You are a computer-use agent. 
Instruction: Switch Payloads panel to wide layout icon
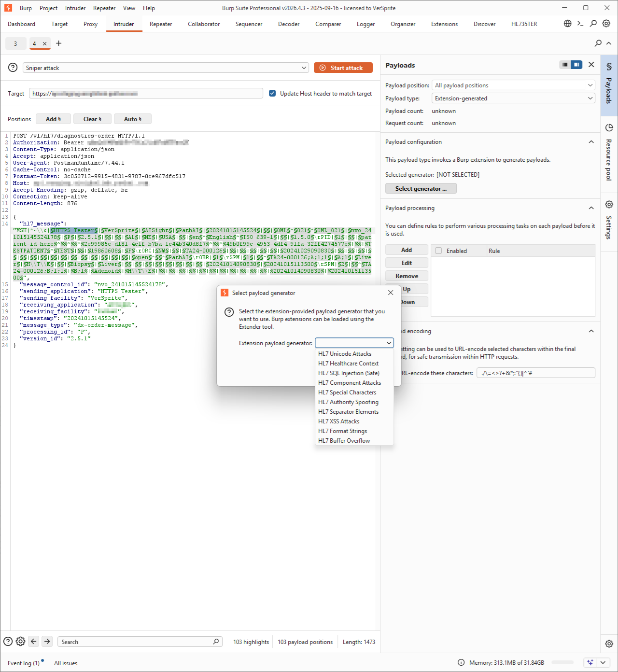576,65
